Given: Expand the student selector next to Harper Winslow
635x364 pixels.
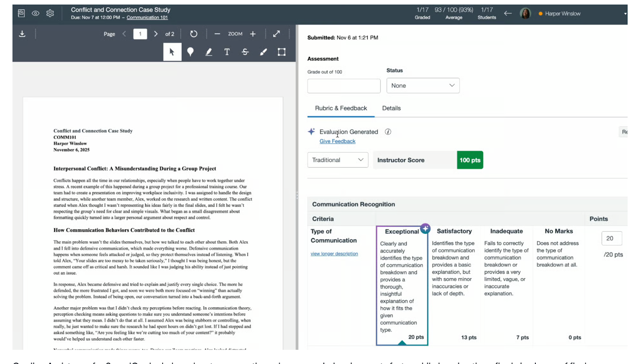Looking at the screenshot, I should [625, 13].
